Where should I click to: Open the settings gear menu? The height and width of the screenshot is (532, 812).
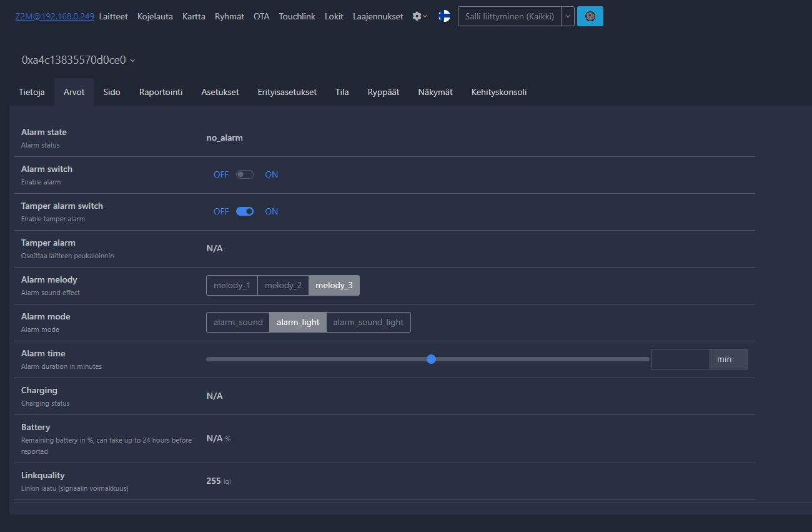pos(419,16)
